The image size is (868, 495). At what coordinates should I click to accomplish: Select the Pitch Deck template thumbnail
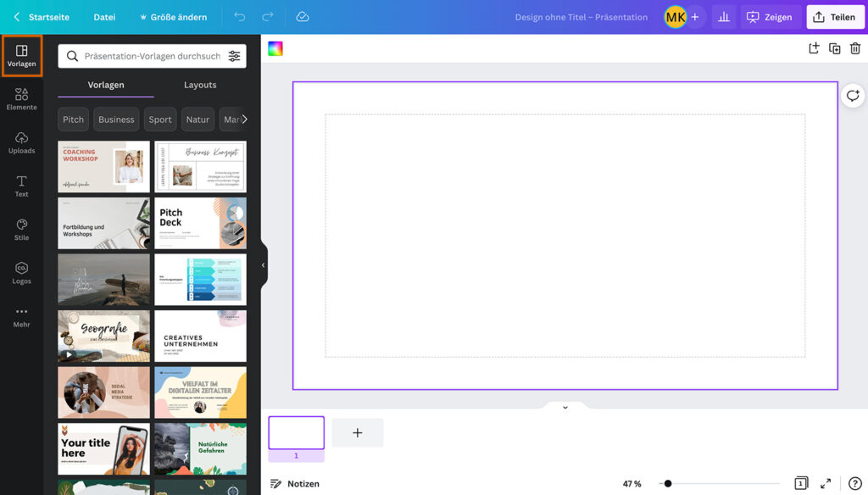[x=200, y=224]
